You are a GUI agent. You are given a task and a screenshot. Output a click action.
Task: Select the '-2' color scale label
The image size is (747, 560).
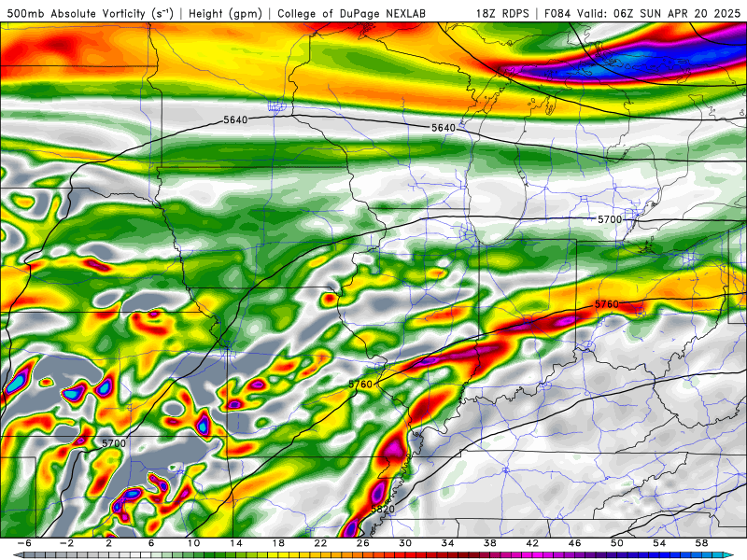coord(66,543)
